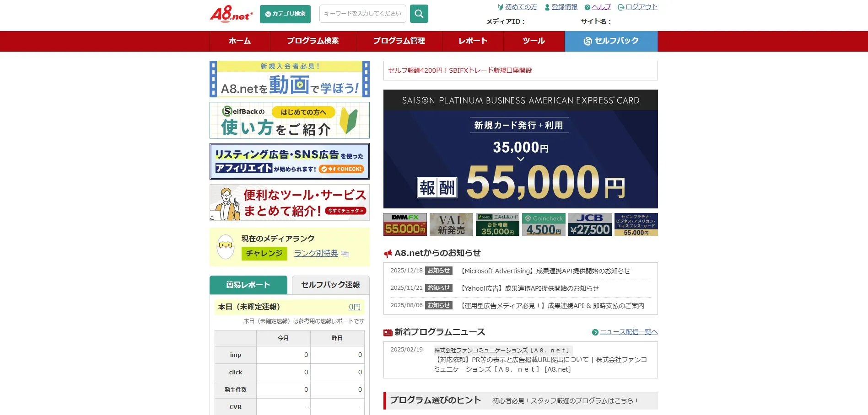868x415 pixels.
Task: Click the リスティング広告・SNS広告 banner
Action: tap(290, 161)
